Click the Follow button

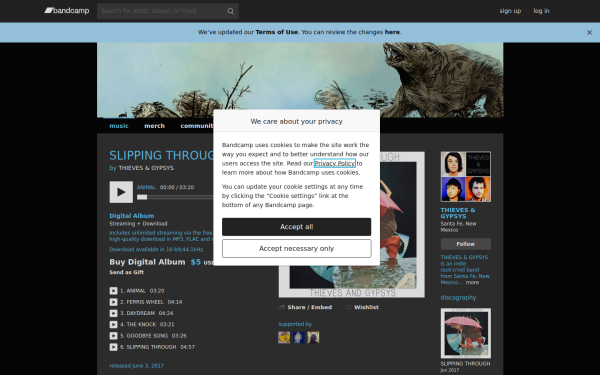465,244
